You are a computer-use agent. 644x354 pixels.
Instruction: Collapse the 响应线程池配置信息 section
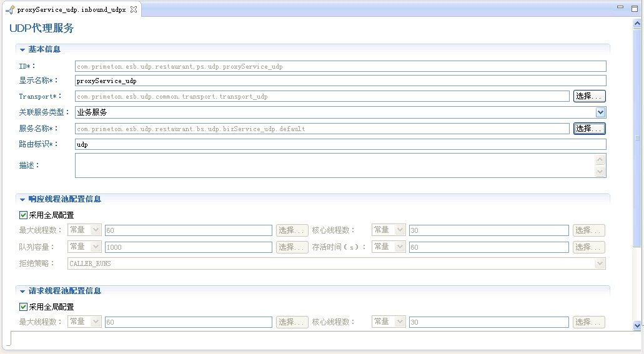click(x=22, y=200)
